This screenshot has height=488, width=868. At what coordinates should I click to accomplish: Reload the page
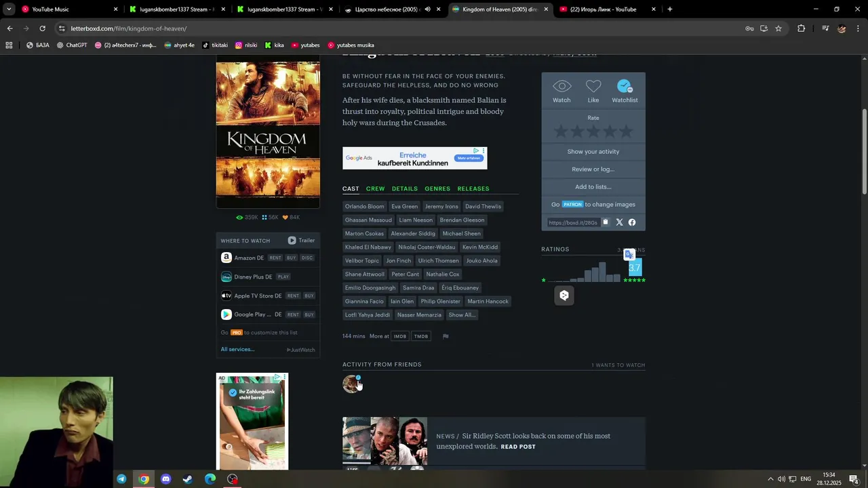(x=42, y=28)
